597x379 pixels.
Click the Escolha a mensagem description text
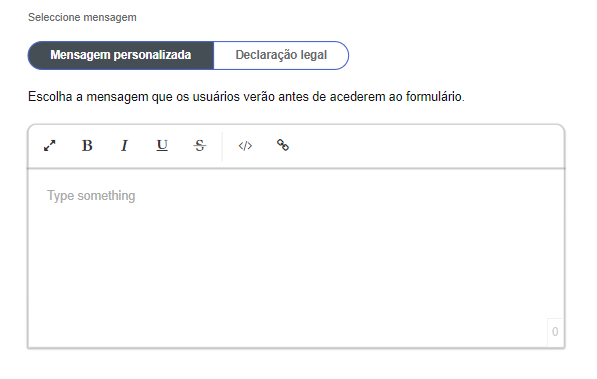click(x=246, y=97)
